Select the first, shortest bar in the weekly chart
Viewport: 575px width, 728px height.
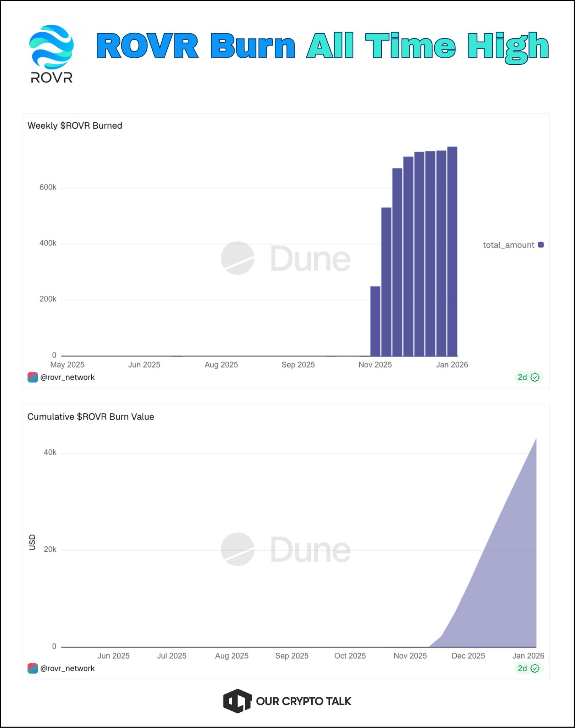click(x=375, y=321)
